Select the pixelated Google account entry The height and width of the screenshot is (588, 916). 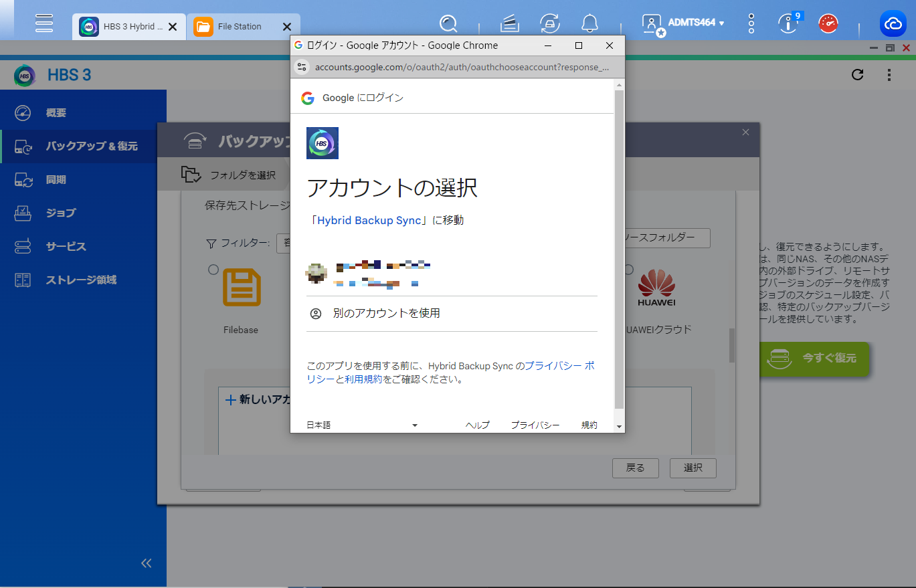click(452, 275)
